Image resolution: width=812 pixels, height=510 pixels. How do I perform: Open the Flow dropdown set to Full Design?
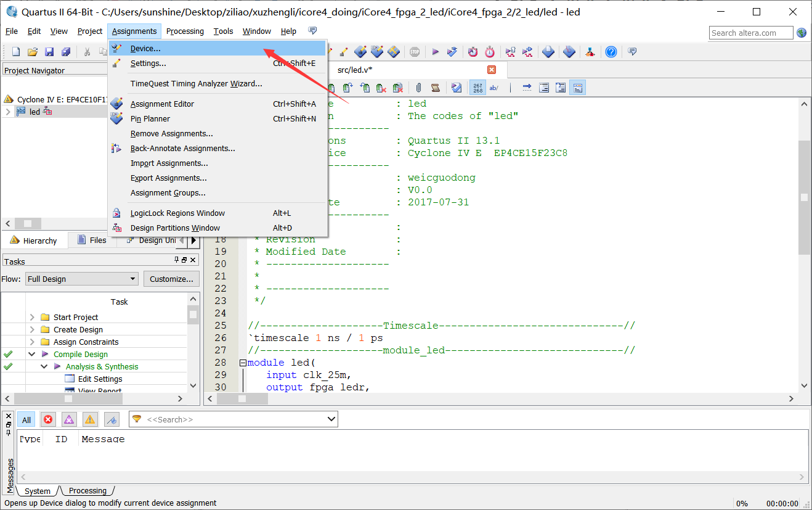coord(81,279)
